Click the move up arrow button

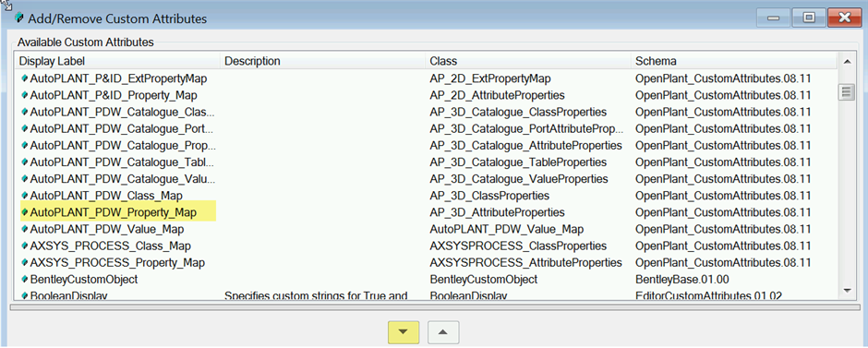click(x=443, y=332)
